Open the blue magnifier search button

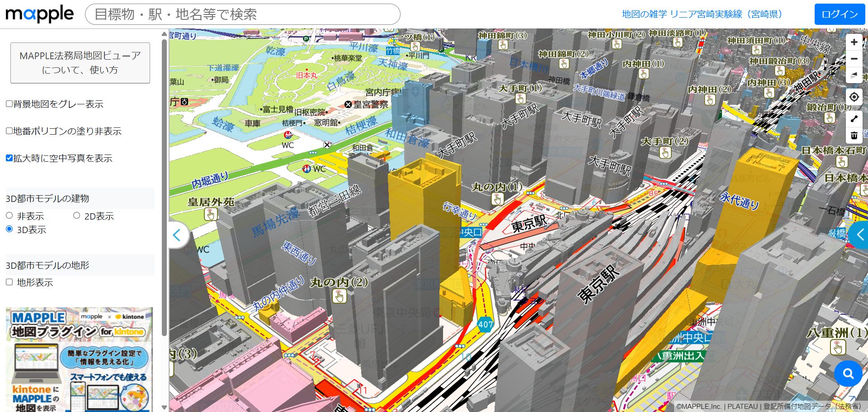tap(848, 373)
